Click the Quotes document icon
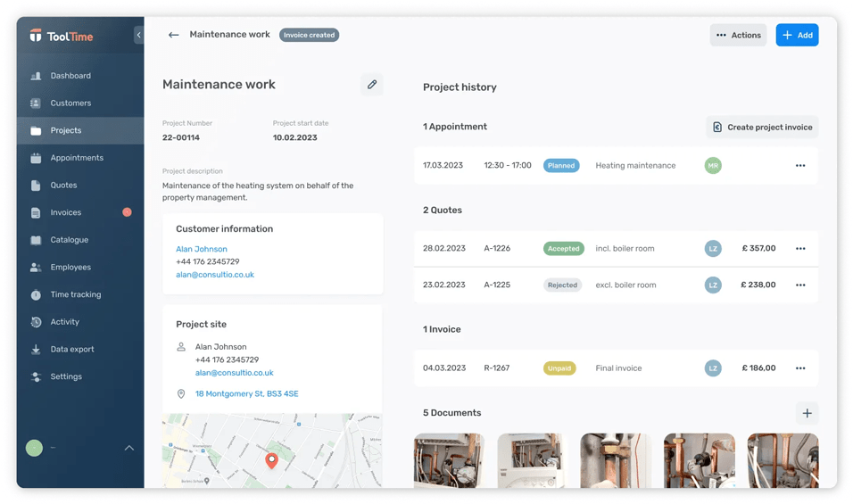853x504 pixels. (x=36, y=186)
